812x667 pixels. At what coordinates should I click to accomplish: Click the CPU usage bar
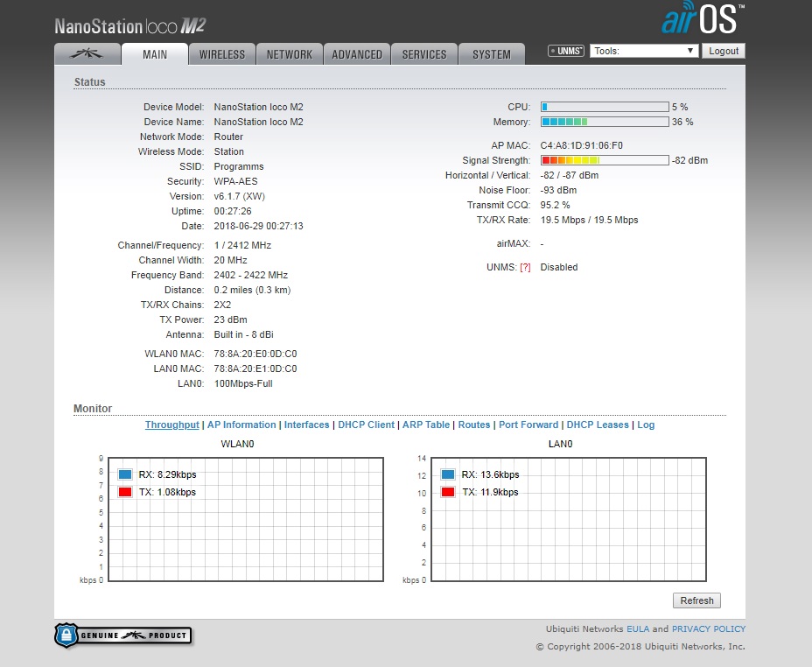(605, 107)
